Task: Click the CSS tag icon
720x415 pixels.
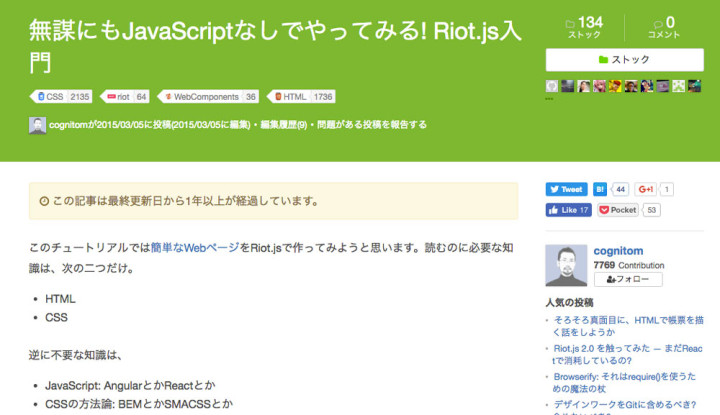Action: point(41,96)
